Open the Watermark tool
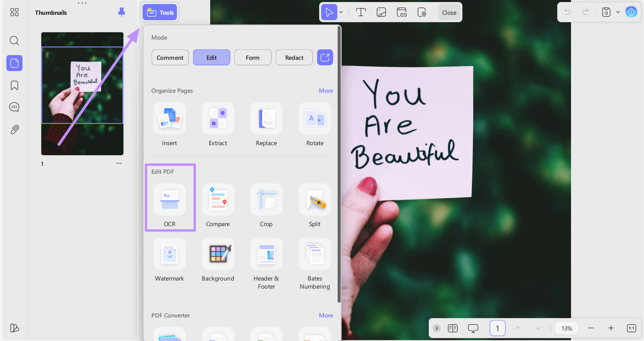Screen dimensions: 644x341 pos(169,260)
